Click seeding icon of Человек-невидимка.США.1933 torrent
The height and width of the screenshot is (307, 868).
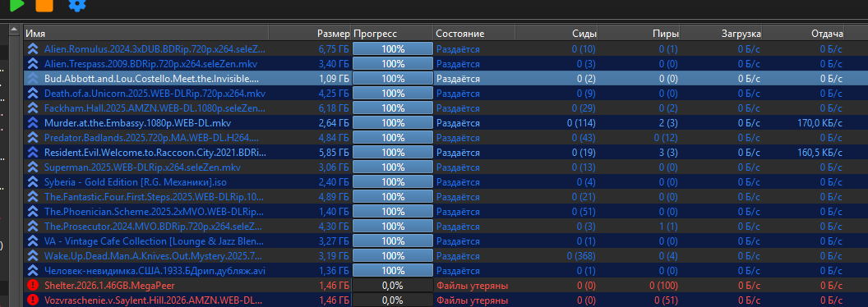tap(33, 271)
